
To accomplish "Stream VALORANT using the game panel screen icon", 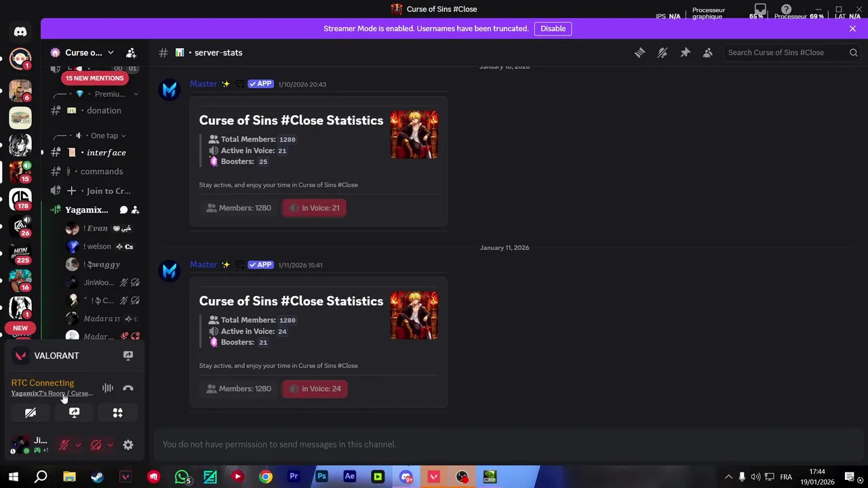I will pos(128,355).
